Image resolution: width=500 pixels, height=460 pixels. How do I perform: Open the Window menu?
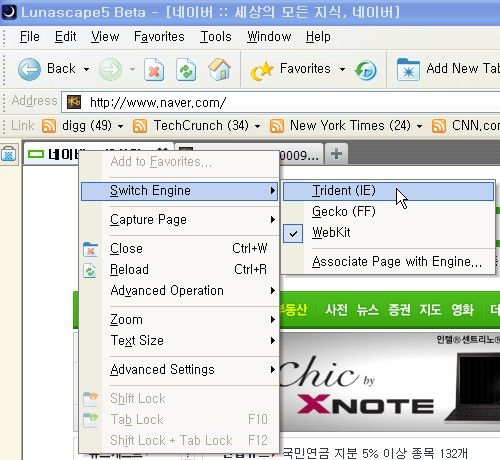click(269, 36)
